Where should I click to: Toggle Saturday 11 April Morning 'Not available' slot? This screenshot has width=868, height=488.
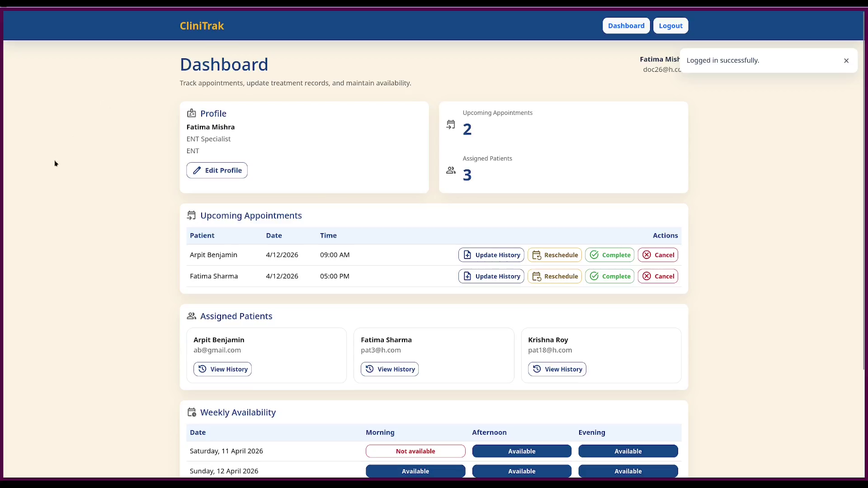click(415, 451)
